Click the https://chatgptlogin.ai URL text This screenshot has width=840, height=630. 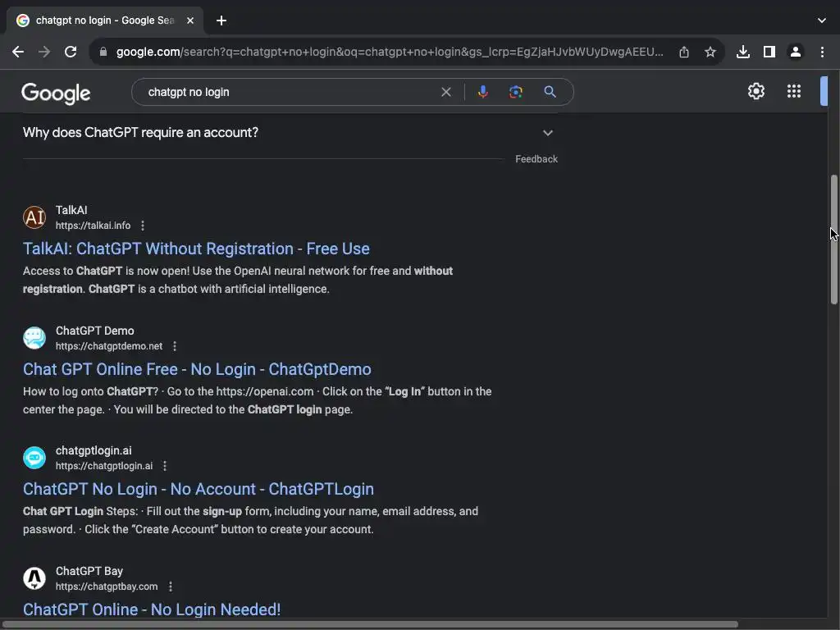point(104,466)
